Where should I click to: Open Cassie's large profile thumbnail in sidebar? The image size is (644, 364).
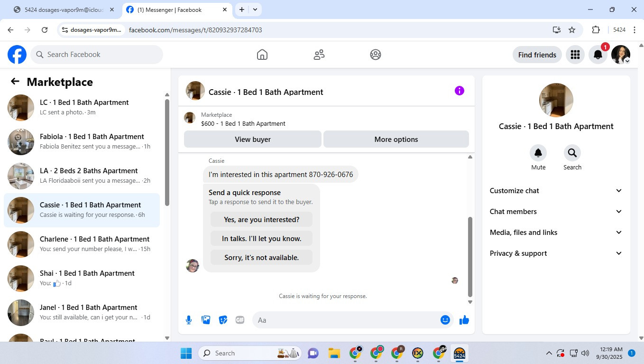click(556, 100)
